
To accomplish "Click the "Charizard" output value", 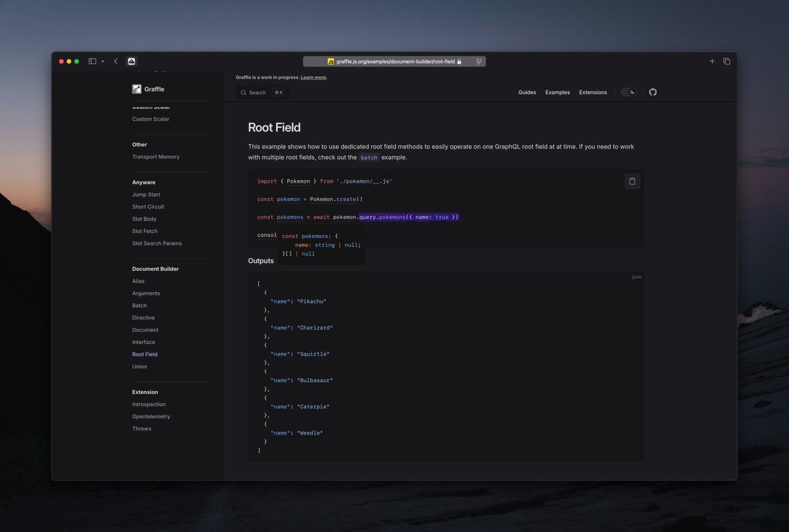I will pos(315,327).
